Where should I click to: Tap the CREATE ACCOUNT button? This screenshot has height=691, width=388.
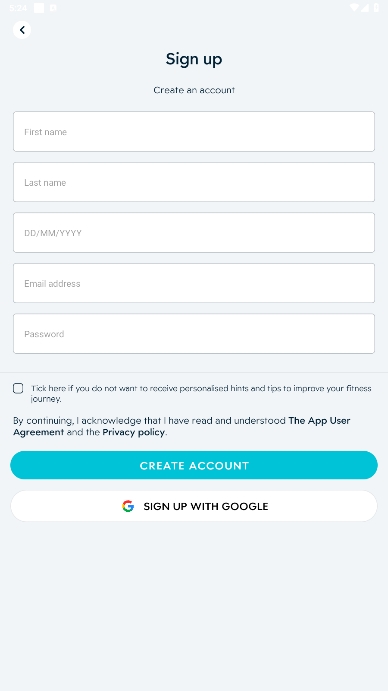[x=194, y=465]
